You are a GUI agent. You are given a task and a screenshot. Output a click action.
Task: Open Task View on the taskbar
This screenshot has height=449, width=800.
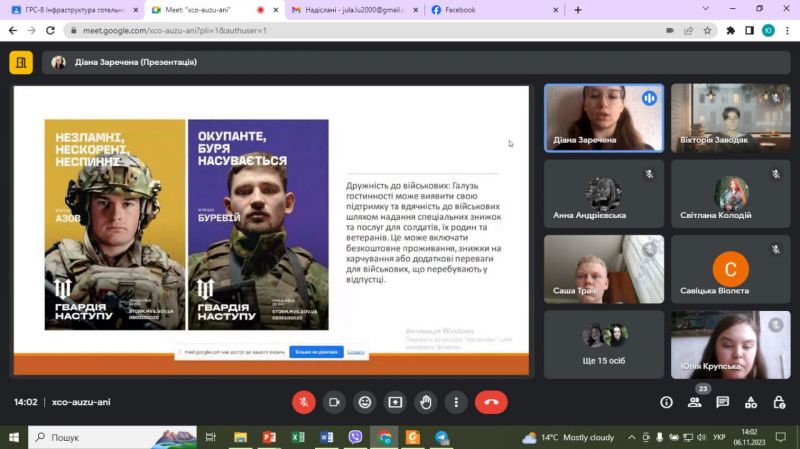pyautogui.click(x=211, y=437)
